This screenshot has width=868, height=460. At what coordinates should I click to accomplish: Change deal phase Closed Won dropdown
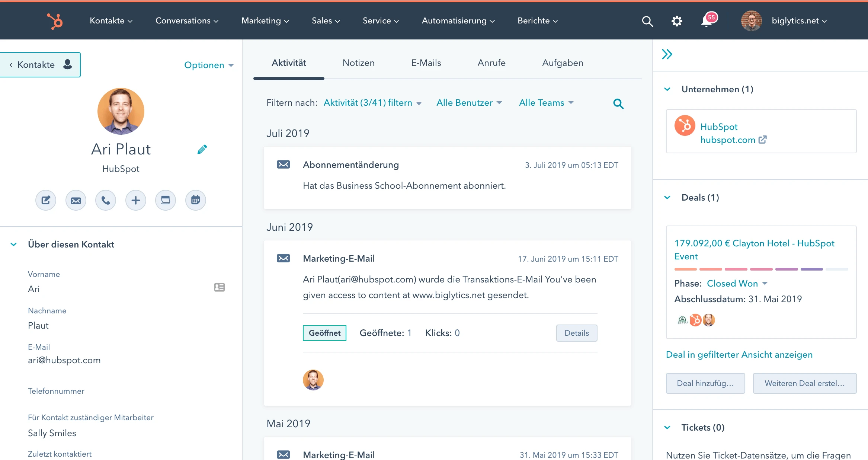737,284
